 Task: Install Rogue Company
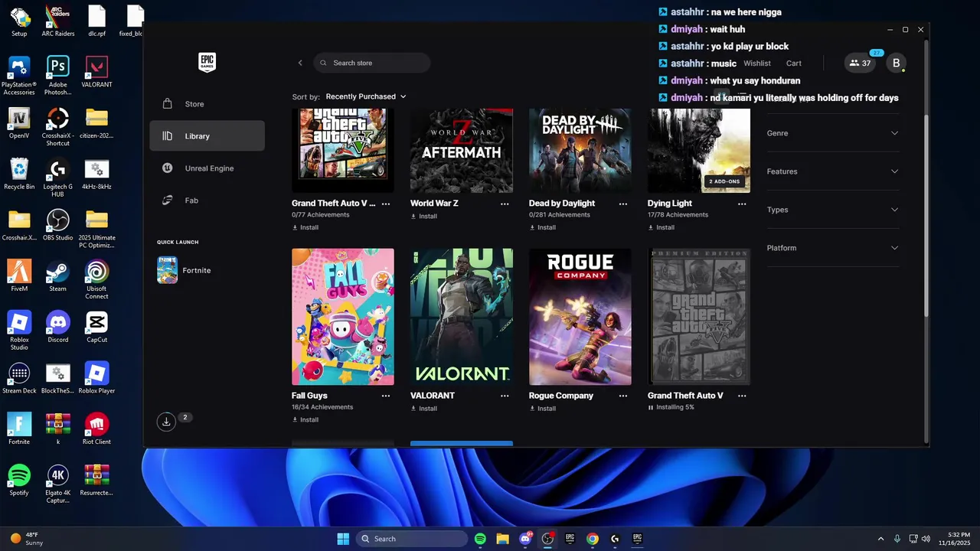point(543,409)
